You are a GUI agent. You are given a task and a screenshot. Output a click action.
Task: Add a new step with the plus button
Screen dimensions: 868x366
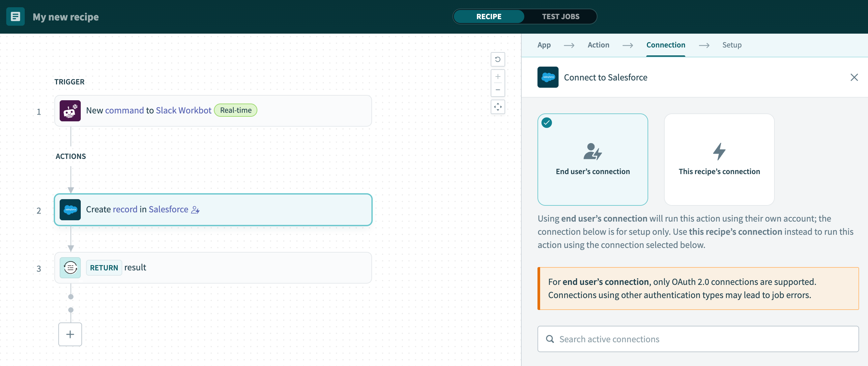70,334
